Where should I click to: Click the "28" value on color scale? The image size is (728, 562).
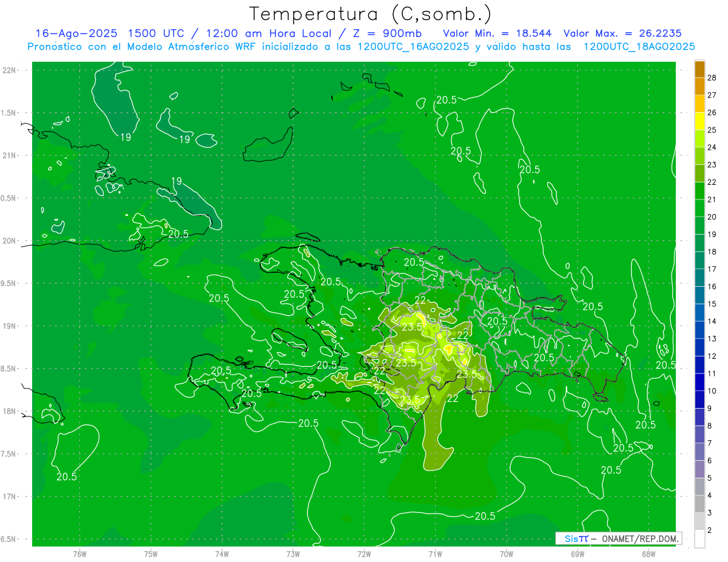pyautogui.click(x=712, y=78)
